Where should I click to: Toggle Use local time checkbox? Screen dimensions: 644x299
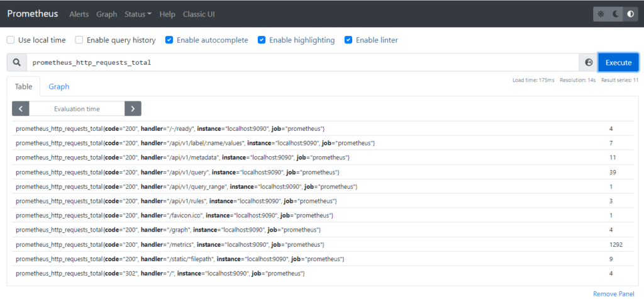[x=11, y=40]
